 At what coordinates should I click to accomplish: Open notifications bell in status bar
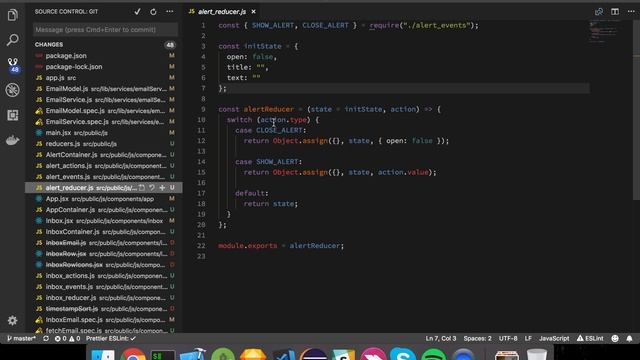629,338
